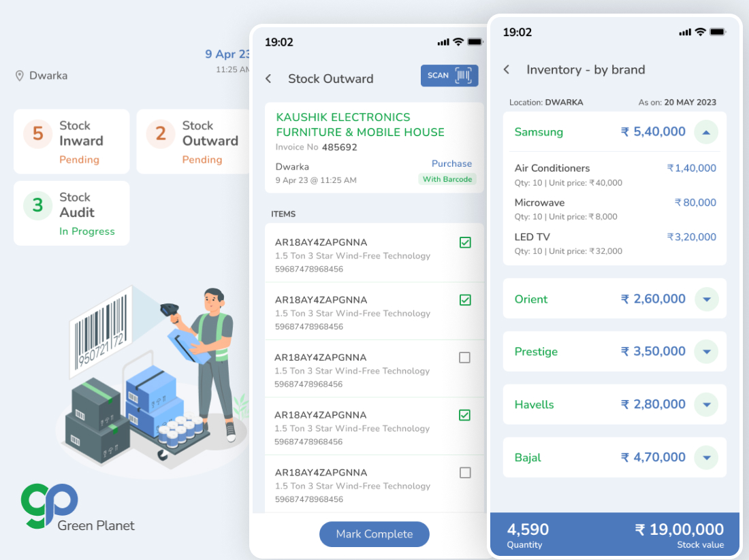The image size is (749, 560).
Task: Click the Green Planet logo
Action: coord(49,504)
